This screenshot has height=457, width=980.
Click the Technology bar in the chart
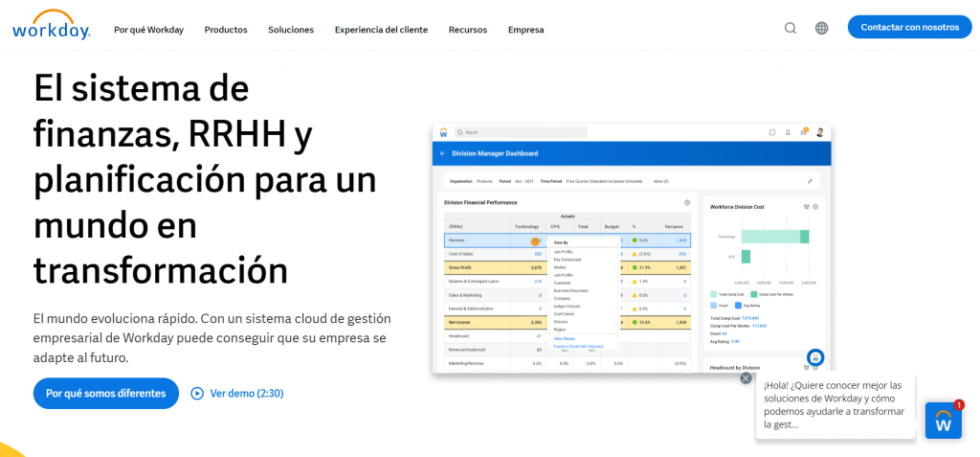pos(775,237)
